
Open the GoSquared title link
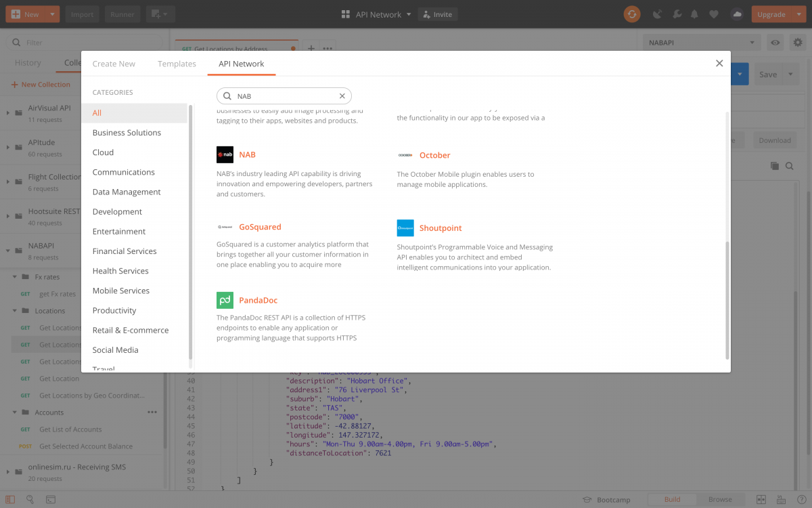pyautogui.click(x=260, y=227)
